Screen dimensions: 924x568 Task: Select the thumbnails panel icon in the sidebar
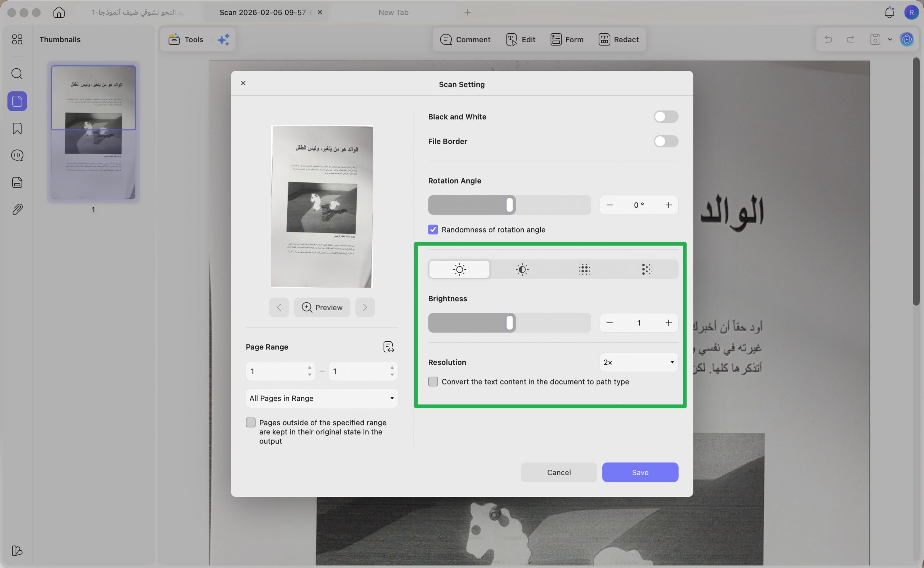[x=17, y=101]
